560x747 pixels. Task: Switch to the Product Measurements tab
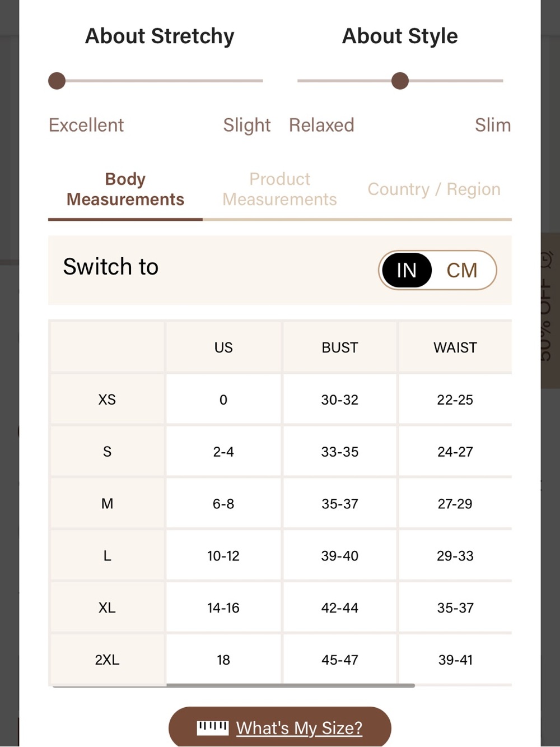(x=279, y=189)
